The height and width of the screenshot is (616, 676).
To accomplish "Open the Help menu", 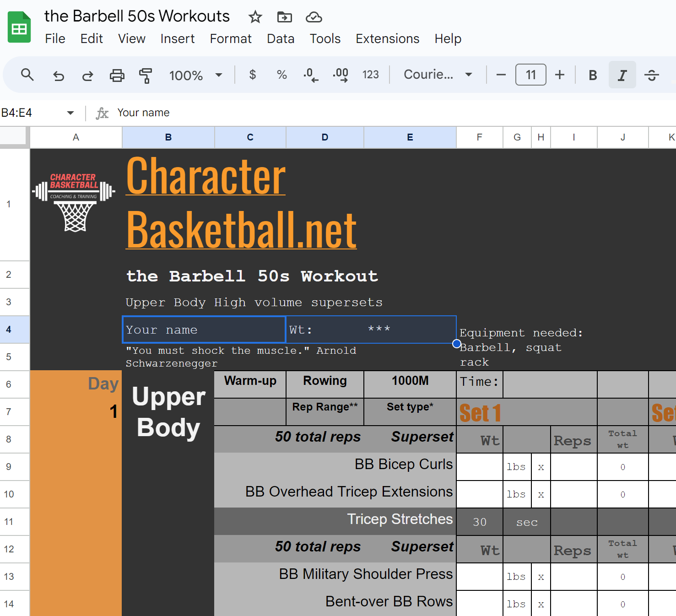I will point(448,39).
